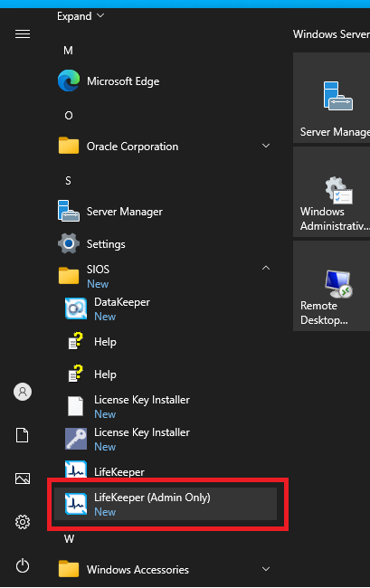Jump to letter S section header
Screen dimensions: 370x588
[x=68, y=181]
